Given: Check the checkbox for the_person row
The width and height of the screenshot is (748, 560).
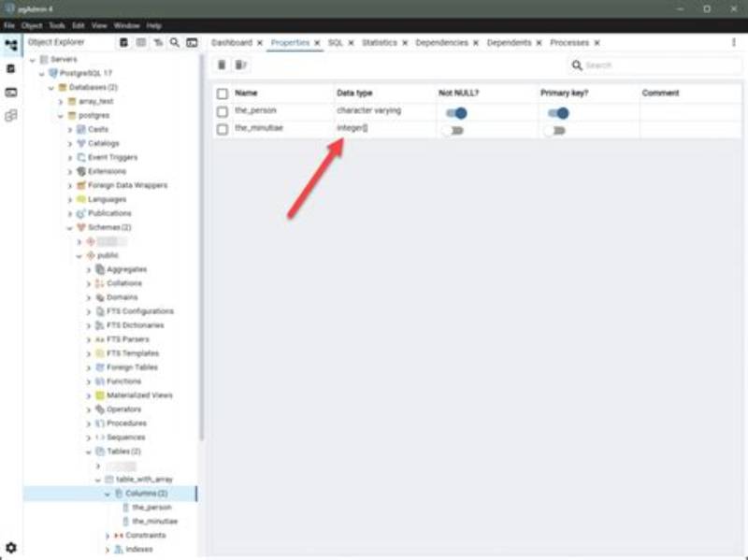Looking at the screenshot, I should coord(223,111).
